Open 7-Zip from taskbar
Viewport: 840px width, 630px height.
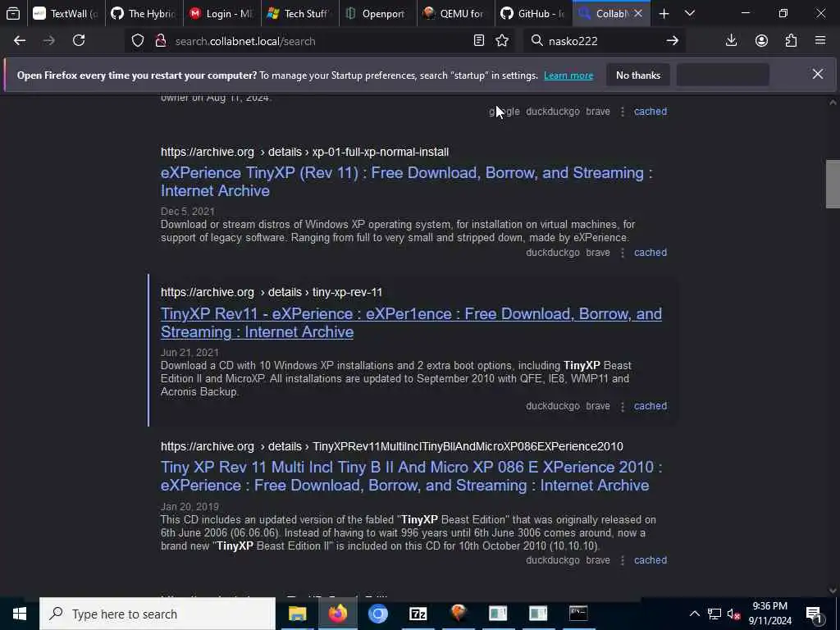(x=418, y=614)
